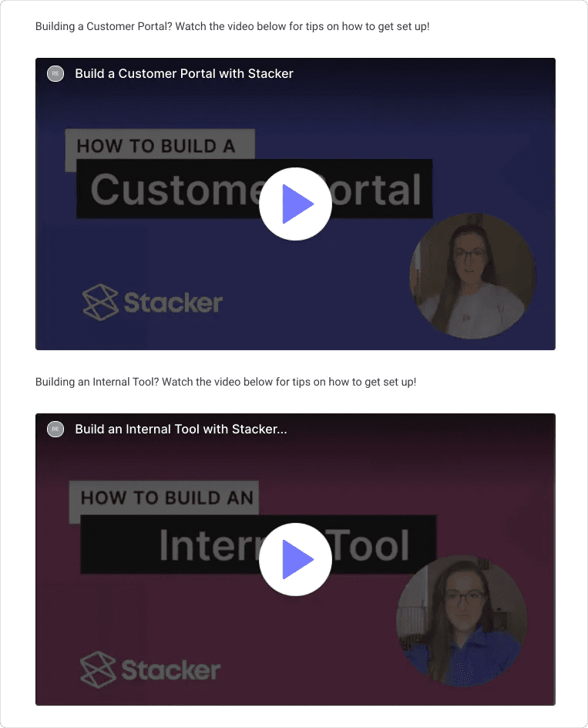This screenshot has width=588, height=728.
Task: Open the 'Build an Internal Tool with Stacker...' title
Action: 181,429
